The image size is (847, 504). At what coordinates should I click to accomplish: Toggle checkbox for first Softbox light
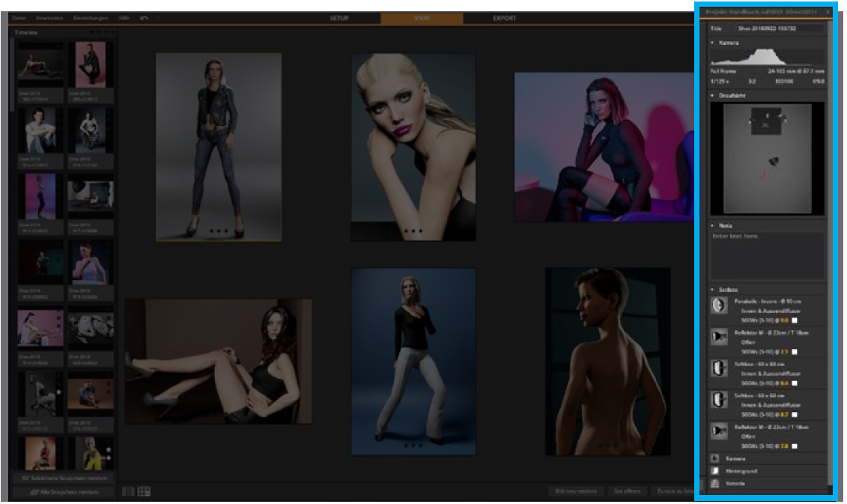(795, 383)
